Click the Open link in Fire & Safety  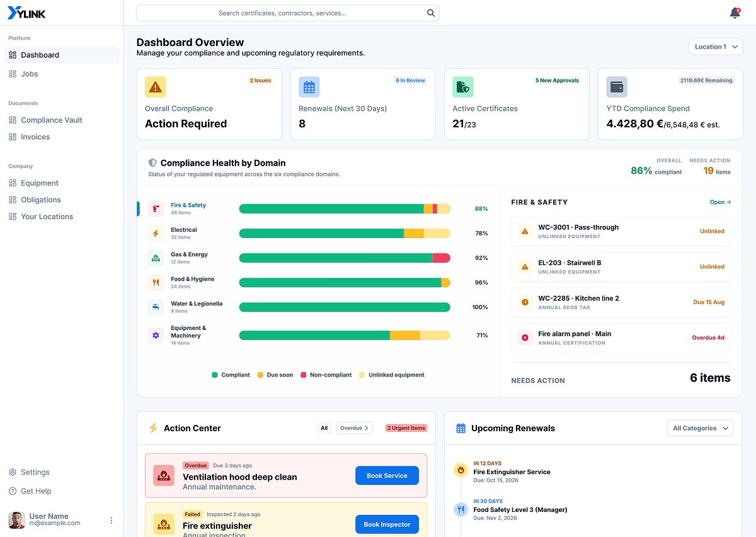tap(720, 202)
